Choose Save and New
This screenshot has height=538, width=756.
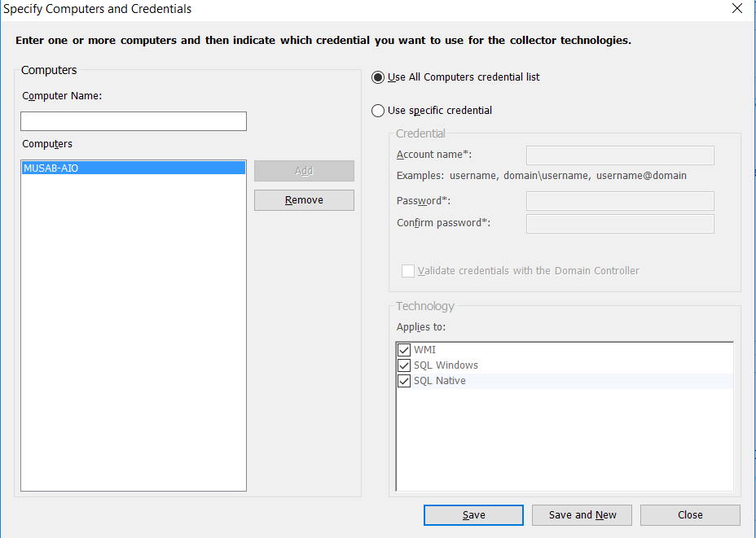582,515
